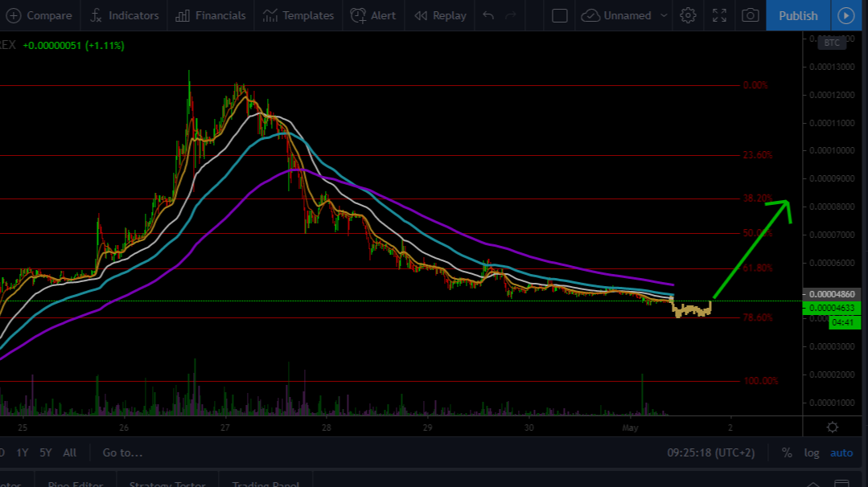Viewport: 868px width, 487px height.
Task: Select the Compare tool
Action: 40,15
